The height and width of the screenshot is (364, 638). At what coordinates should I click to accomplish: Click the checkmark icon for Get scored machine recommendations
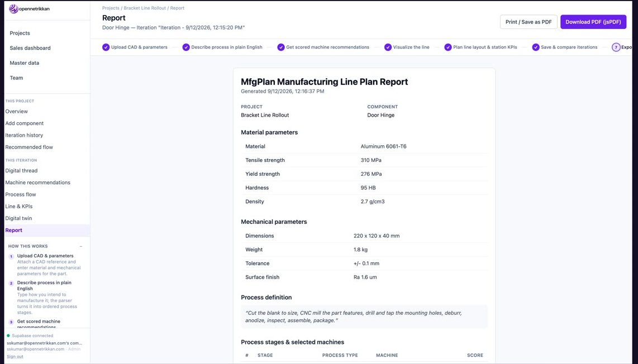coord(281,47)
